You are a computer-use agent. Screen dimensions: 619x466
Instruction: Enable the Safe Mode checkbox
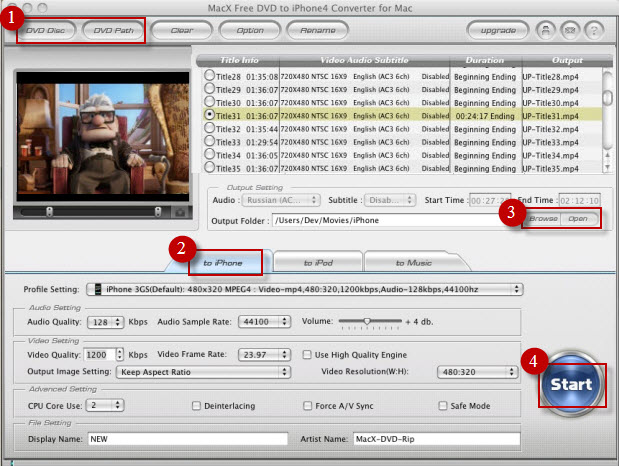pos(443,406)
